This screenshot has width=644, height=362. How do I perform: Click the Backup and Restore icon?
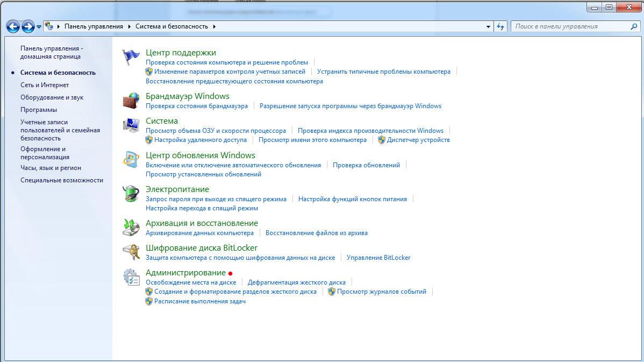(x=131, y=228)
